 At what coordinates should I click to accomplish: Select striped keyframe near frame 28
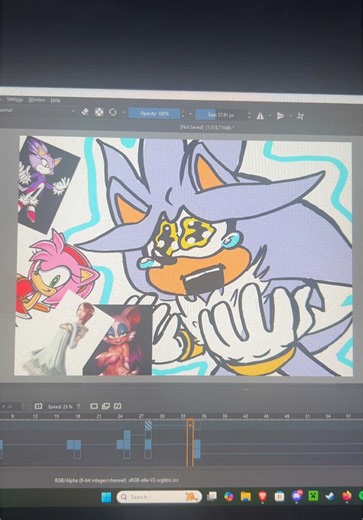point(149,425)
